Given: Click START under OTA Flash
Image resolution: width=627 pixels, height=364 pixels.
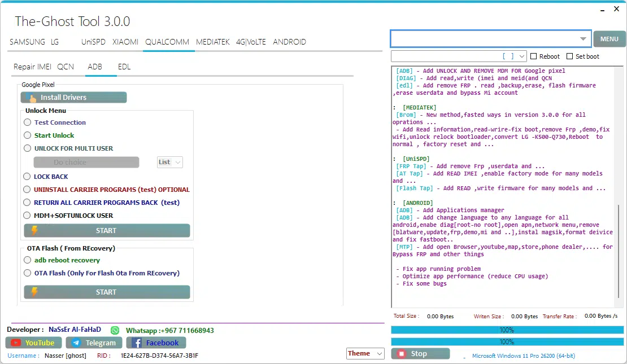Looking at the screenshot, I should tap(107, 292).
